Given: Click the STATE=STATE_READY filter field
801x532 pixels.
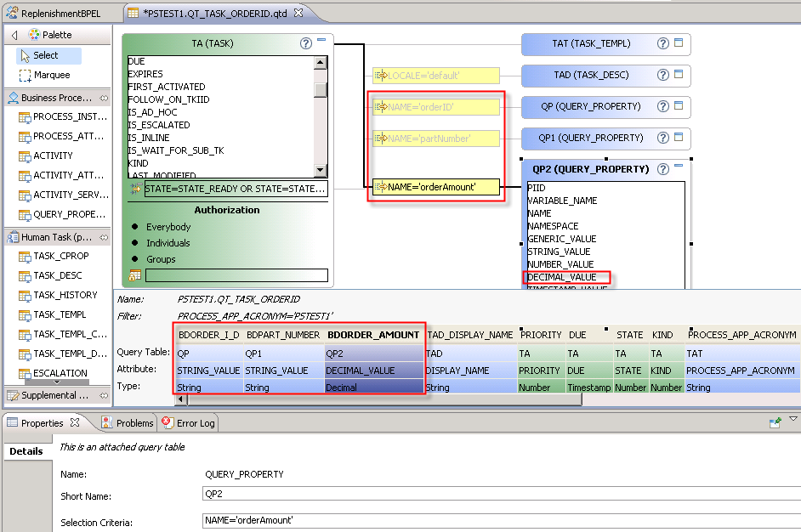Looking at the screenshot, I should (236, 189).
